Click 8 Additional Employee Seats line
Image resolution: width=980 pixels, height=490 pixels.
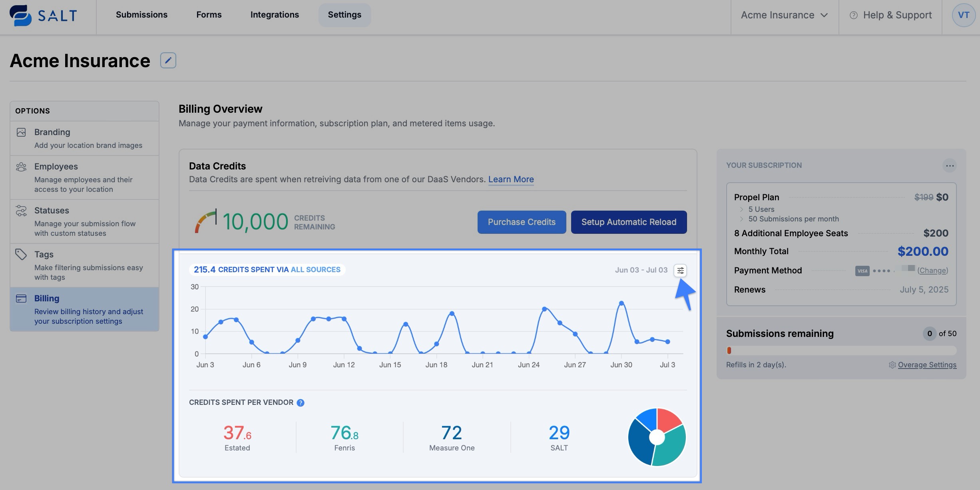tap(841, 233)
